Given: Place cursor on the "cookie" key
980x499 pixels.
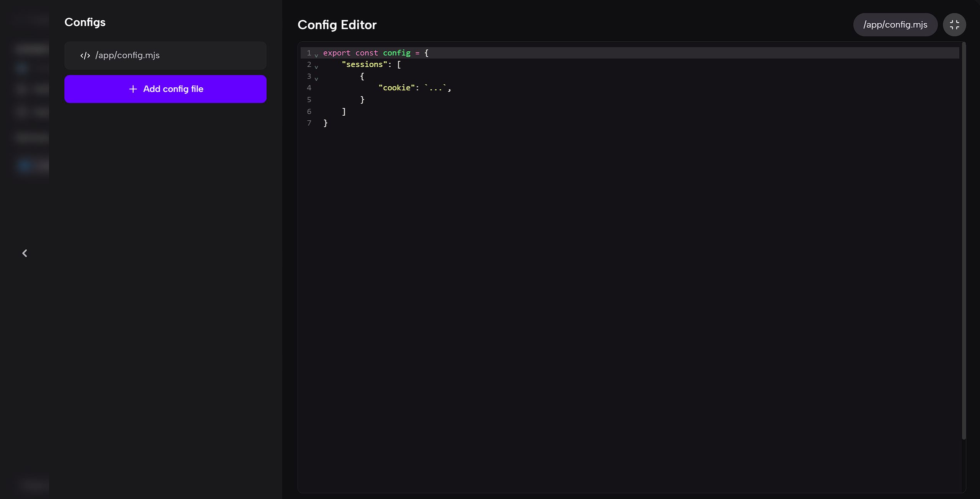Looking at the screenshot, I should 396,88.
